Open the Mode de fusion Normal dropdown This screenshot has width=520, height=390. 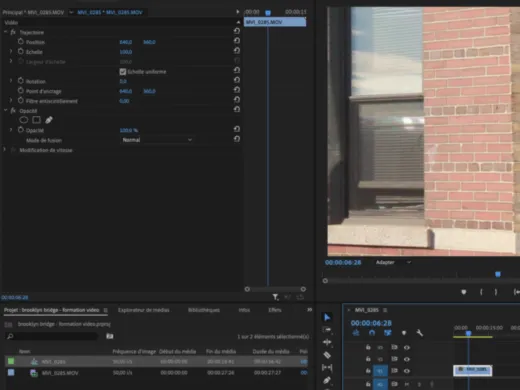click(x=157, y=140)
